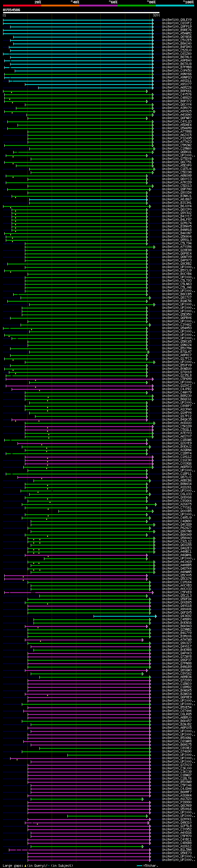Select the UniRef100_C5P6M9 label
The height and width of the screenshot is (868, 197).
pyautogui.click(x=177, y=379)
